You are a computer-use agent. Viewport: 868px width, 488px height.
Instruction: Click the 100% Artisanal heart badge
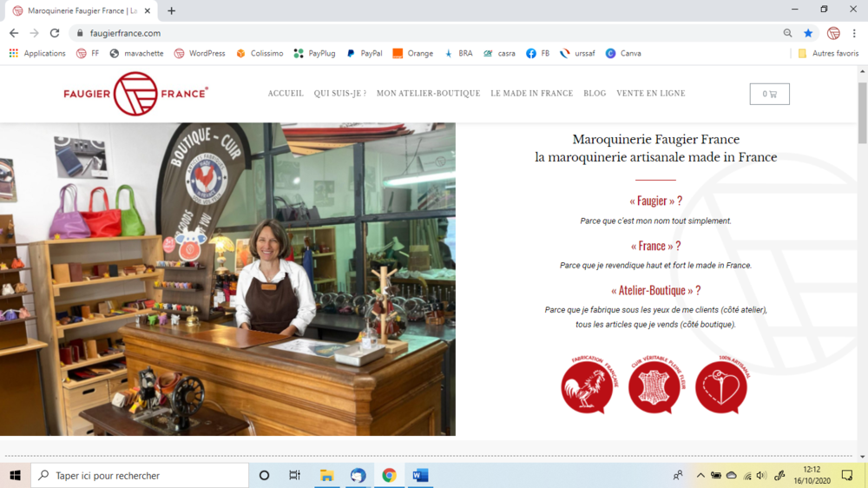(722, 385)
